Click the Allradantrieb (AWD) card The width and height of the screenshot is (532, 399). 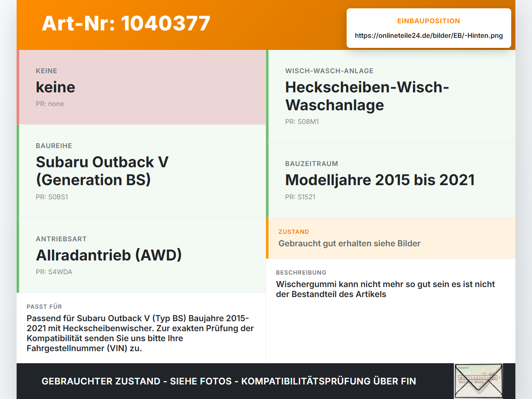pyautogui.click(x=141, y=255)
